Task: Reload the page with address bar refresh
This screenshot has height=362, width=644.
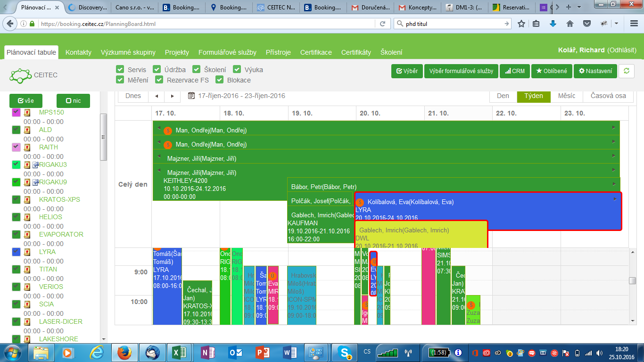Action: pyautogui.click(x=383, y=24)
